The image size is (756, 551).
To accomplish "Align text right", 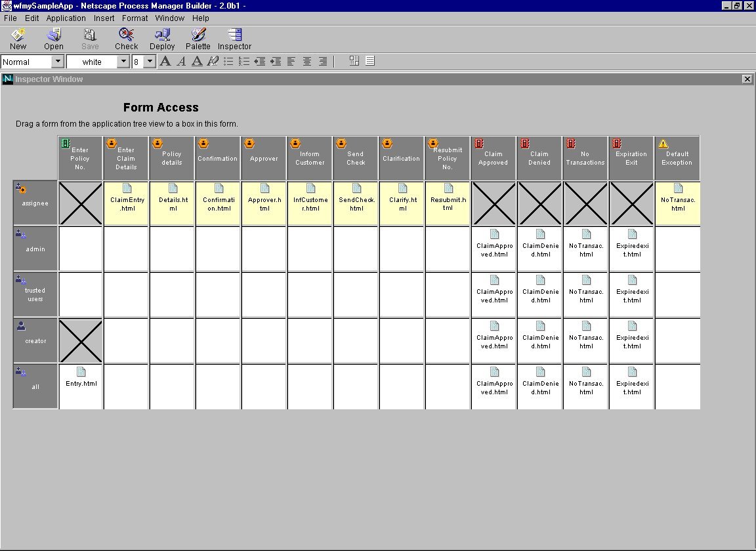I will pos(323,61).
